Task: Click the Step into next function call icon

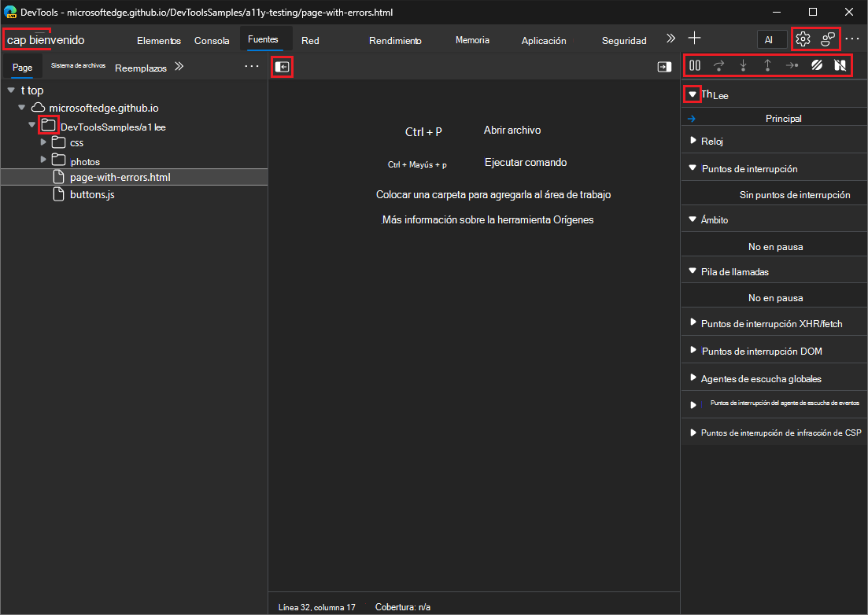Action: coord(744,66)
